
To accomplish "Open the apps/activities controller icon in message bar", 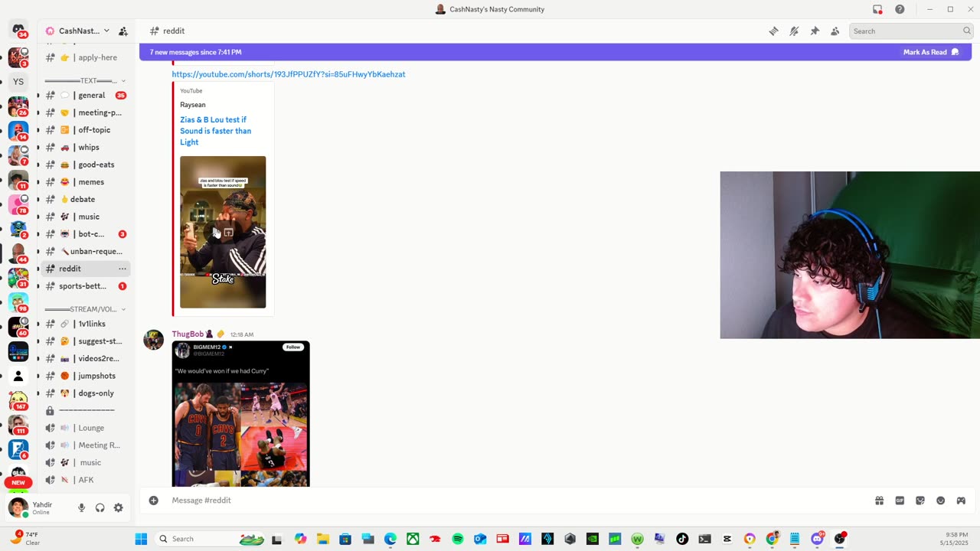I will tap(961, 500).
